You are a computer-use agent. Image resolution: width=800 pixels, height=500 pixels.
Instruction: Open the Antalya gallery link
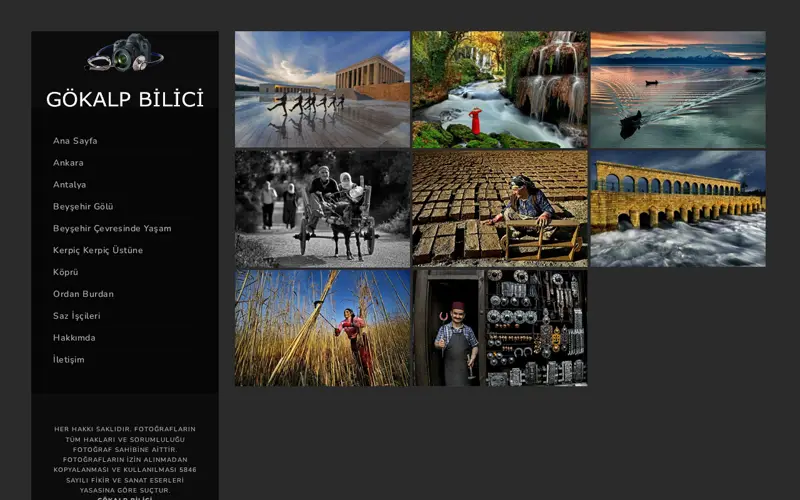[69, 185]
